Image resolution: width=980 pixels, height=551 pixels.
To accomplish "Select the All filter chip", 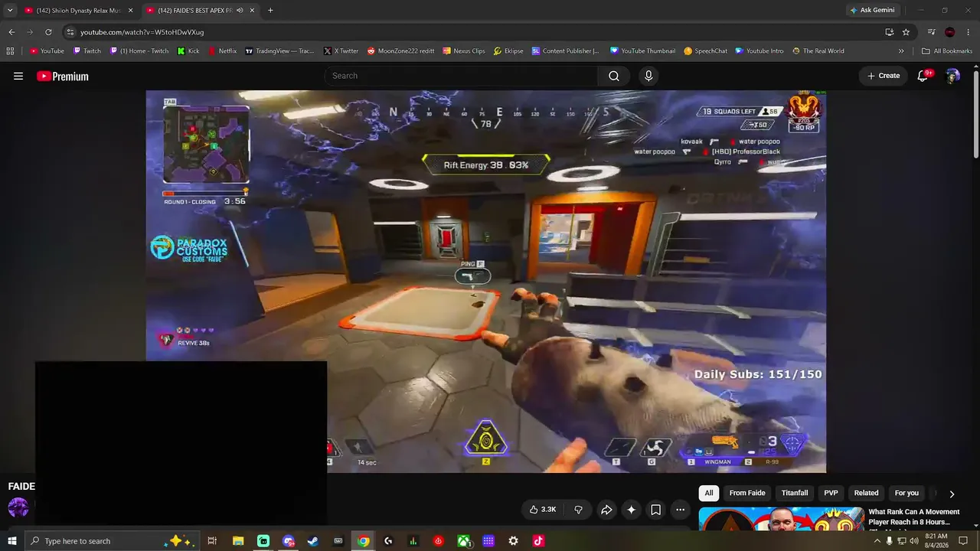I will click(709, 493).
